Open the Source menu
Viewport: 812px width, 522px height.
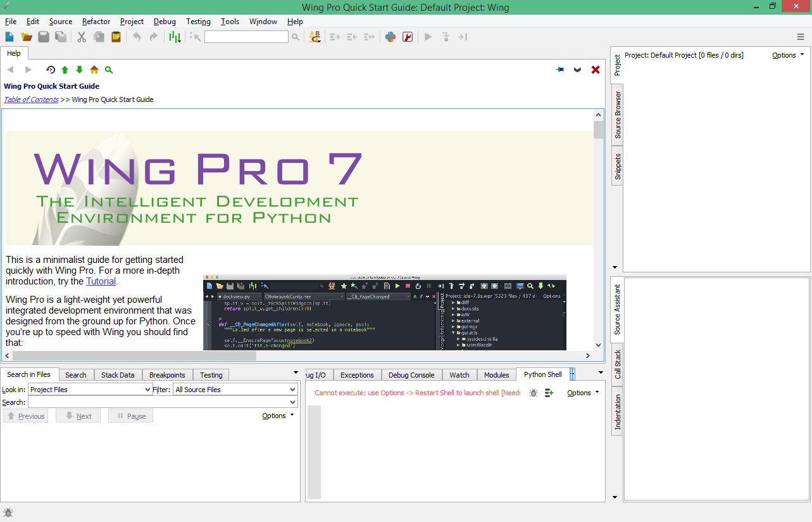pyautogui.click(x=61, y=22)
